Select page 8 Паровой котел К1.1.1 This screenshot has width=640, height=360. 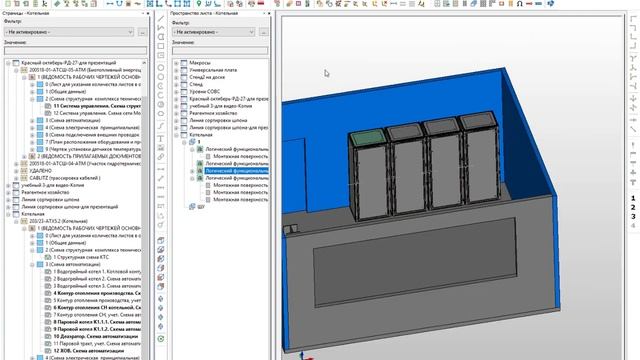[x=97, y=322]
